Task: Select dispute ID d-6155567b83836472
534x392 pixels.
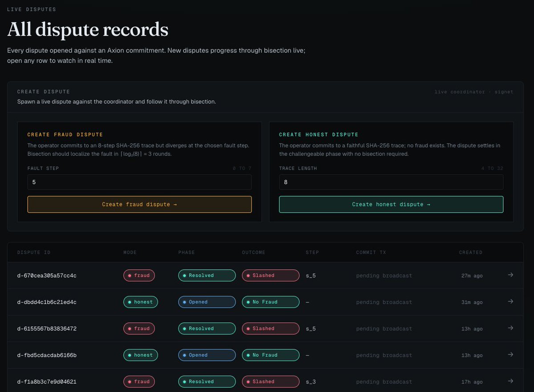Action: [x=47, y=329]
